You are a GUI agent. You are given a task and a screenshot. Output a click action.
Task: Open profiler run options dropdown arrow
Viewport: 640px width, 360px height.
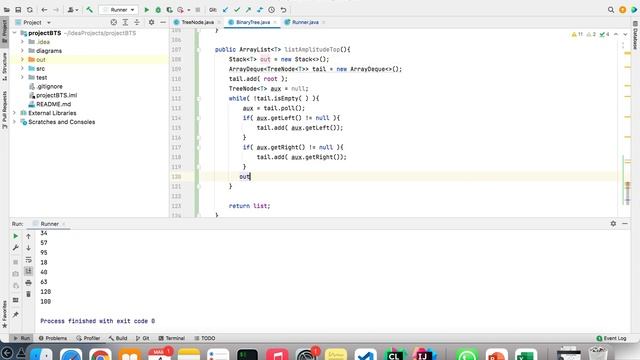189,10
